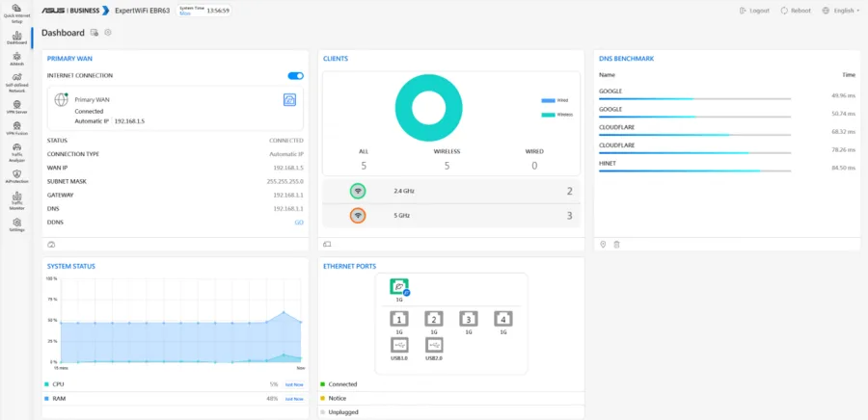Image resolution: width=868 pixels, height=420 pixels.
Task: Click the System Time display
Action: click(203, 11)
